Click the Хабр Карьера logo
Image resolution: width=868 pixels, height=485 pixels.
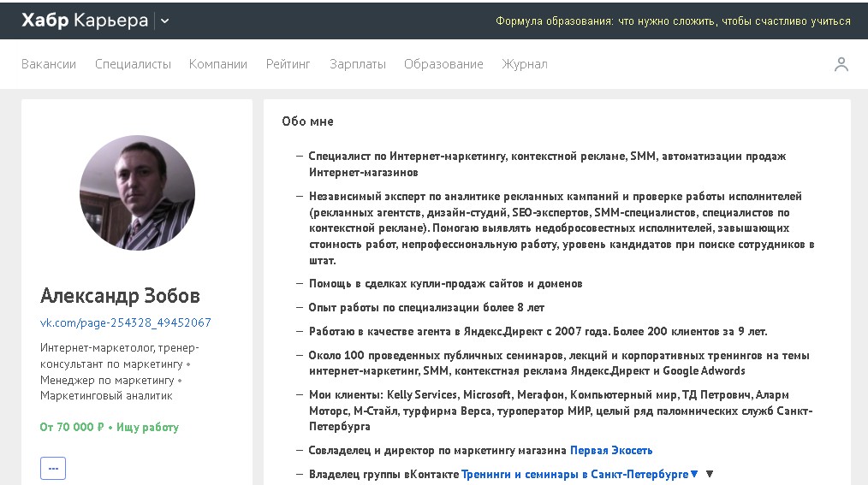coord(85,21)
